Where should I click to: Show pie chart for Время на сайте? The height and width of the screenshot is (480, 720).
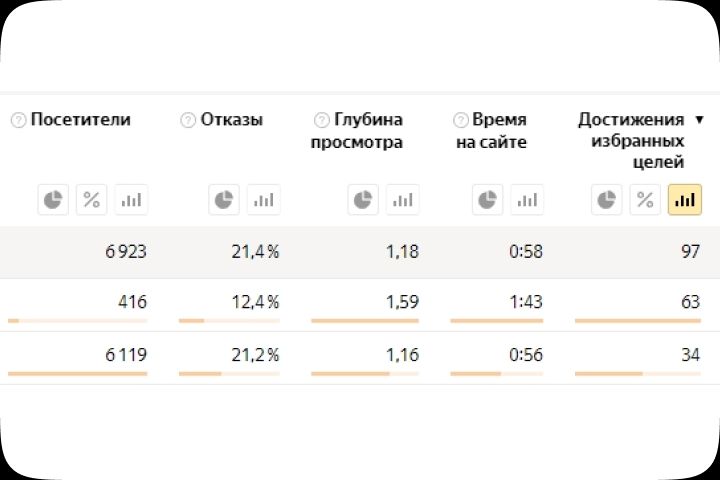pyautogui.click(x=488, y=200)
